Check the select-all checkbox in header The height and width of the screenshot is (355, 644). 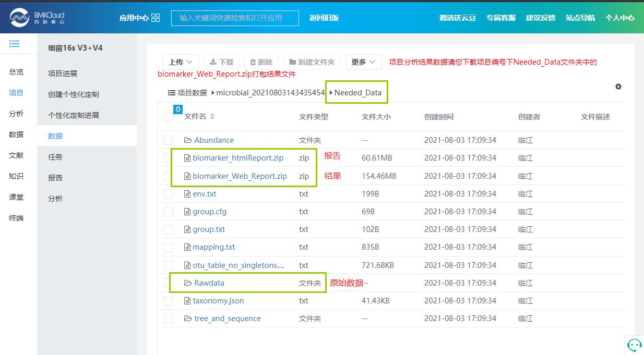click(168, 117)
